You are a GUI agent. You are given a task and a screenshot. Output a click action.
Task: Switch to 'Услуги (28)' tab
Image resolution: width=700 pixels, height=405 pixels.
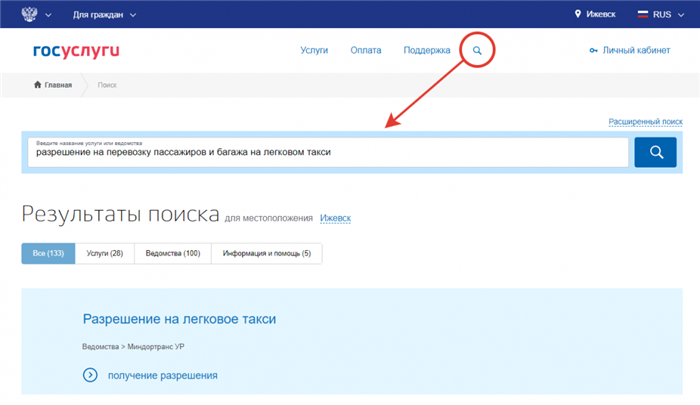[x=104, y=253]
